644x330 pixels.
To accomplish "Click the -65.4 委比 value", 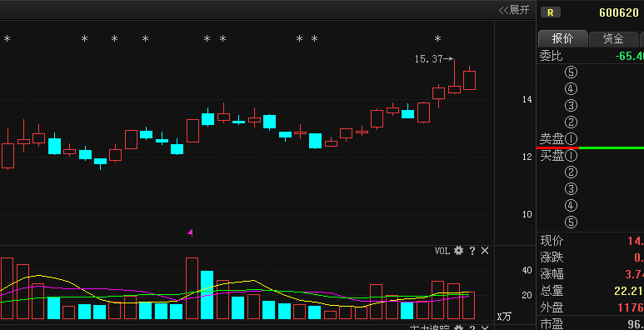I will pos(629,56).
